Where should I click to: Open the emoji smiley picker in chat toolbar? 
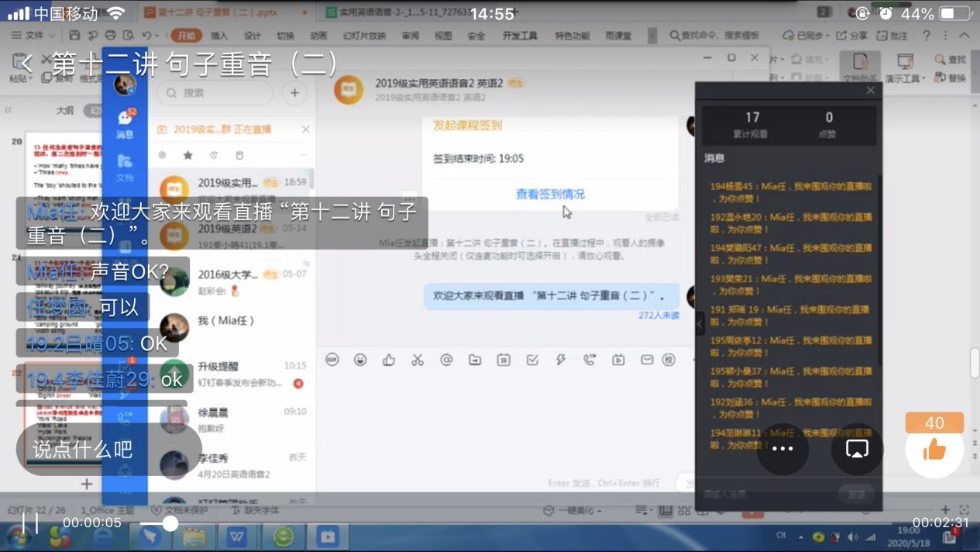pyautogui.click(x=360, y=360)
